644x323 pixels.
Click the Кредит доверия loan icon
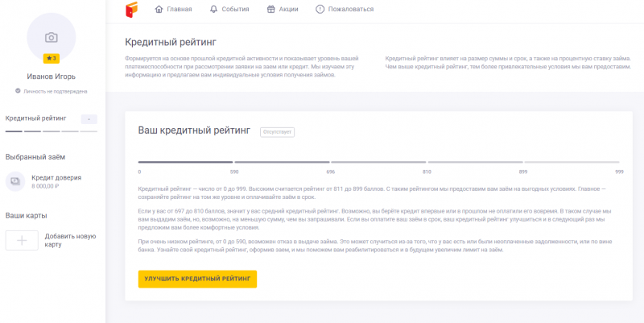point(15,181)
